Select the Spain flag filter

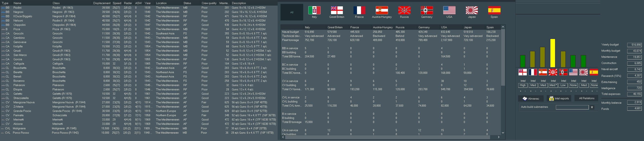click(494, 10)
